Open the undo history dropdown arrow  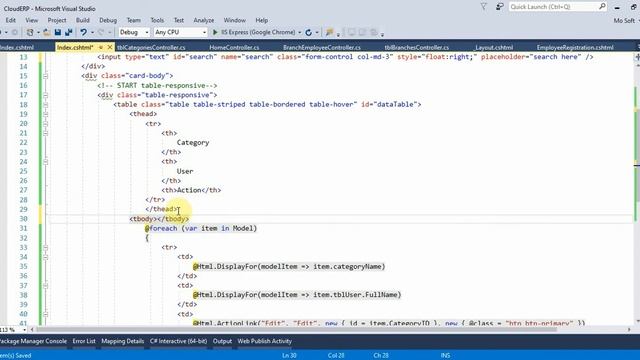92,32
